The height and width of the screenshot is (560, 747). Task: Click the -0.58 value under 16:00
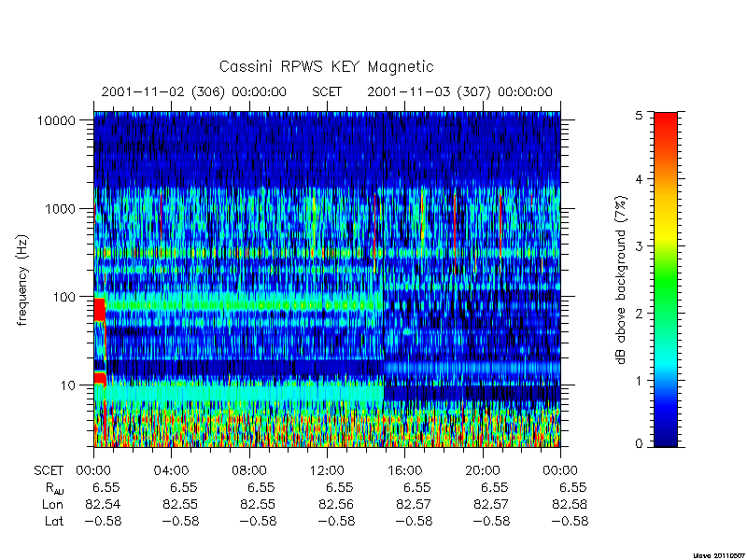pos(414,522)
